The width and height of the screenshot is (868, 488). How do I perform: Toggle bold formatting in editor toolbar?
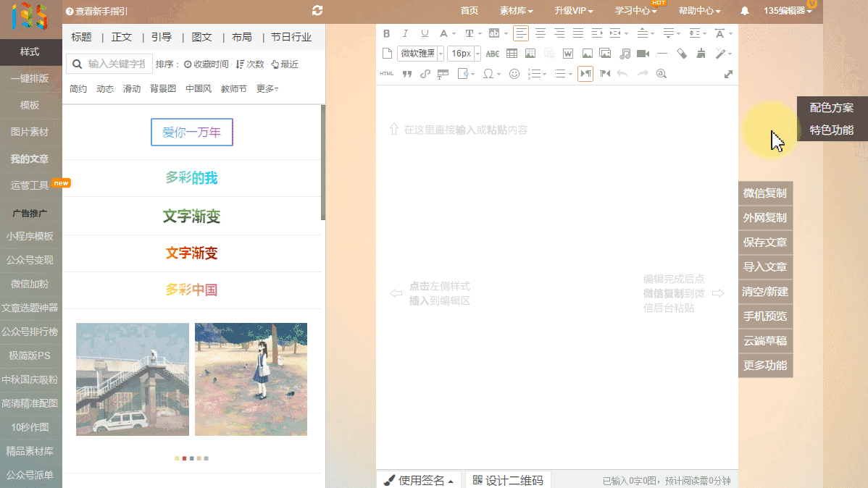coord(386,33)
